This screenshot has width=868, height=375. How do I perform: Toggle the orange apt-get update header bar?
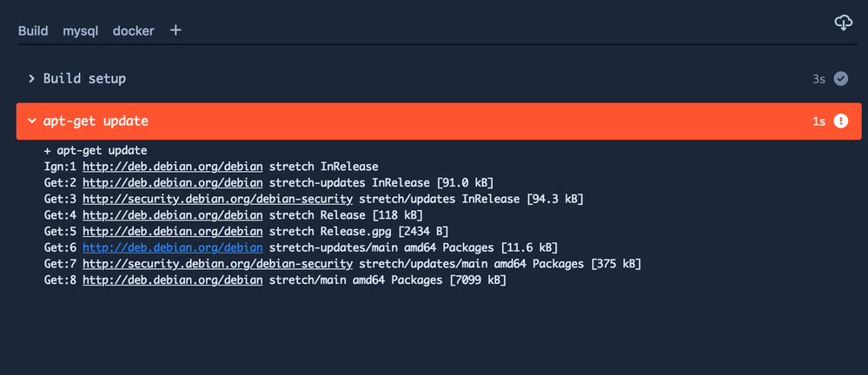[x=439, y=122]
